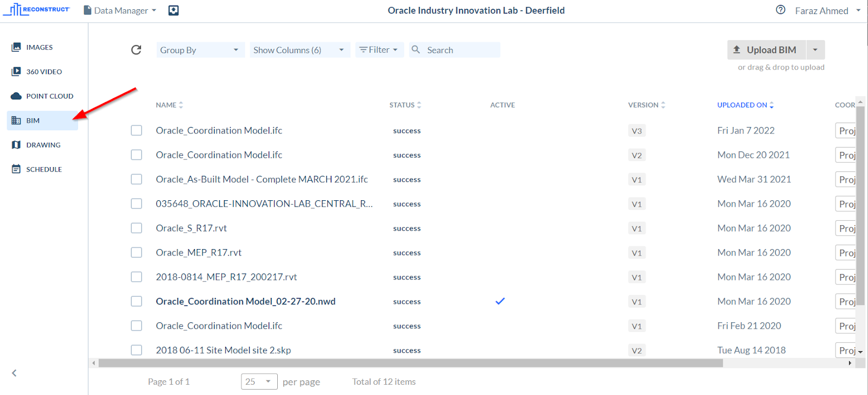The width and height of the screenshot is (868, 395).
Task: Check the Oracle_Coordination Model.ifc Feb 21 2020 row
Action: [x=137, y=326]
